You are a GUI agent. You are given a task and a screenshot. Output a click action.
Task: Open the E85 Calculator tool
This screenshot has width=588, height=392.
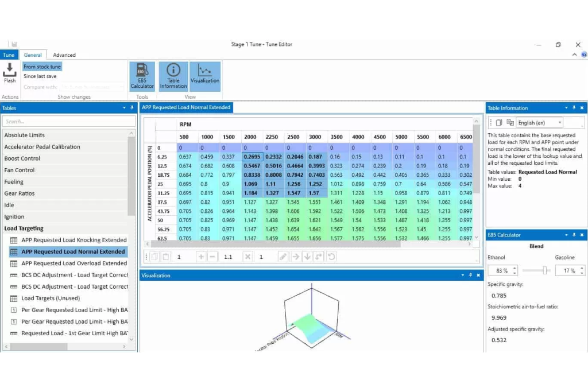click(x=142, y=76)
